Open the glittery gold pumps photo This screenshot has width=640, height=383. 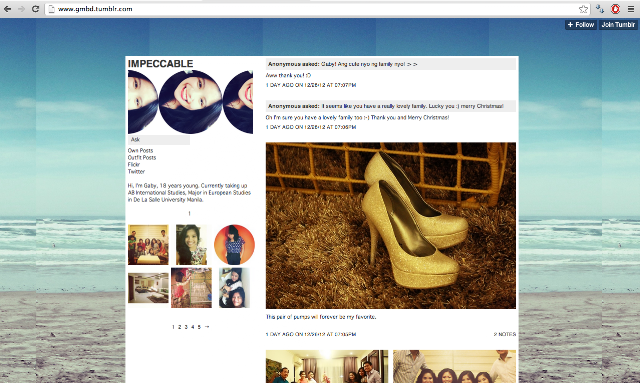(391, 225)
